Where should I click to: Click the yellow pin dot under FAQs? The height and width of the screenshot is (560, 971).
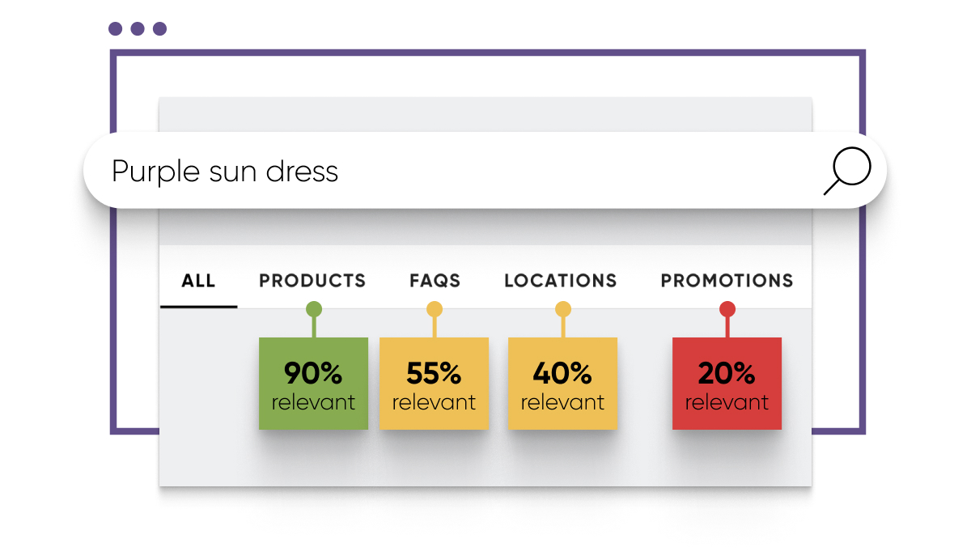(435, 309)
